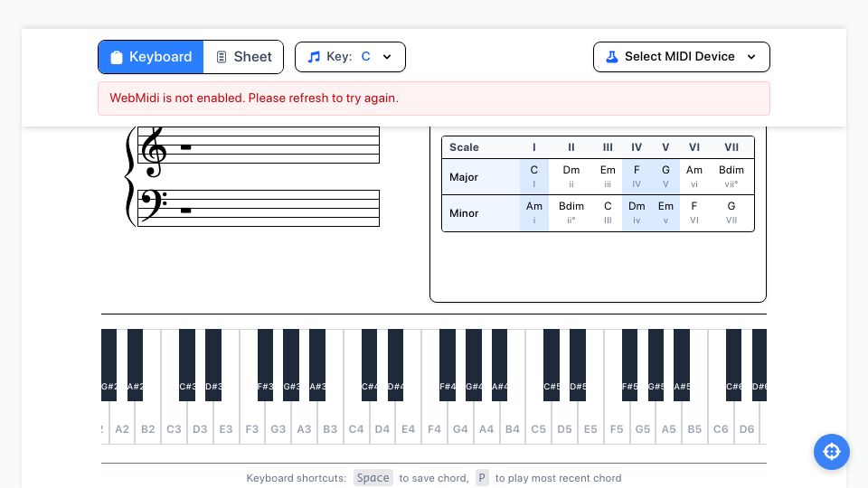Select the Am chord in Minor row

click(x=534, y=213)
